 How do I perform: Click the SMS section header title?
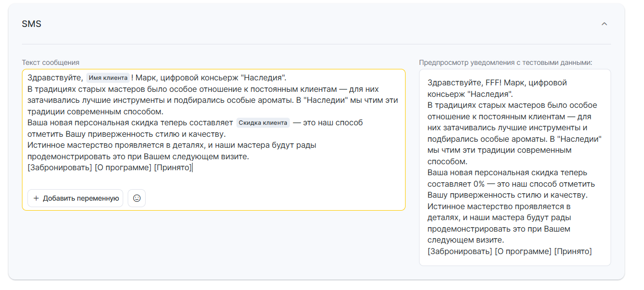pos(31,24)
